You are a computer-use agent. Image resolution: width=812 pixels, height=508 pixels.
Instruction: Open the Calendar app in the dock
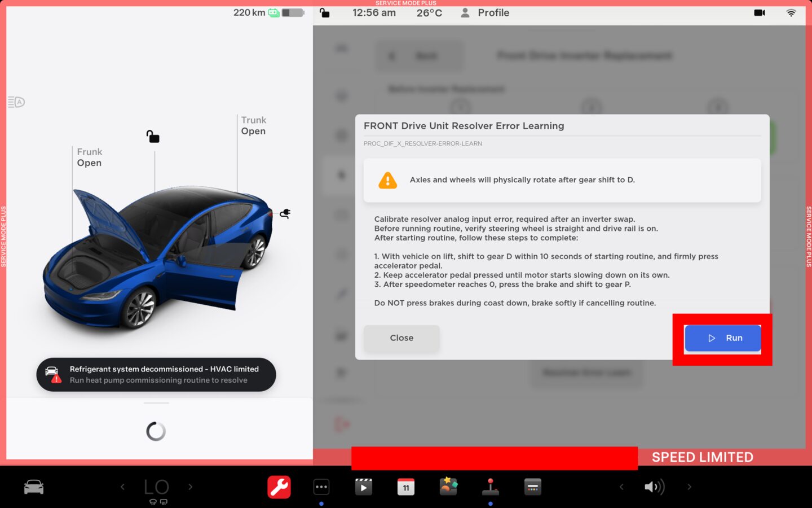click(x=406, y=487)
